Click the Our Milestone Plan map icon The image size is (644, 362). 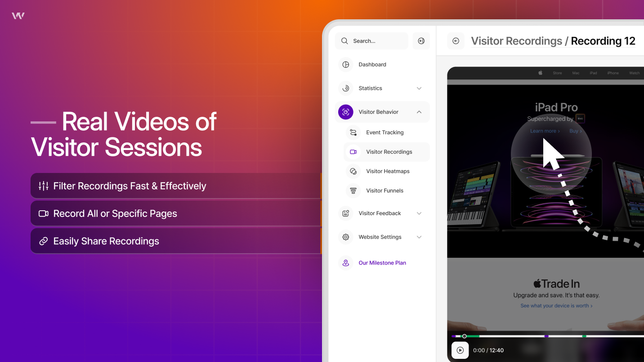[346, 263]
